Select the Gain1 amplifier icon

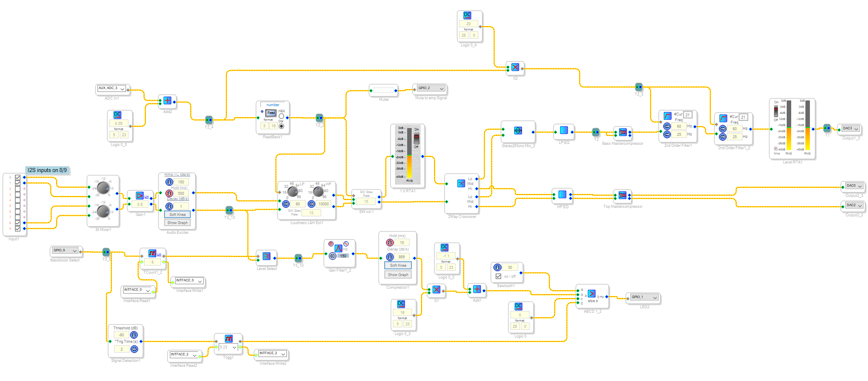(139, 196)
